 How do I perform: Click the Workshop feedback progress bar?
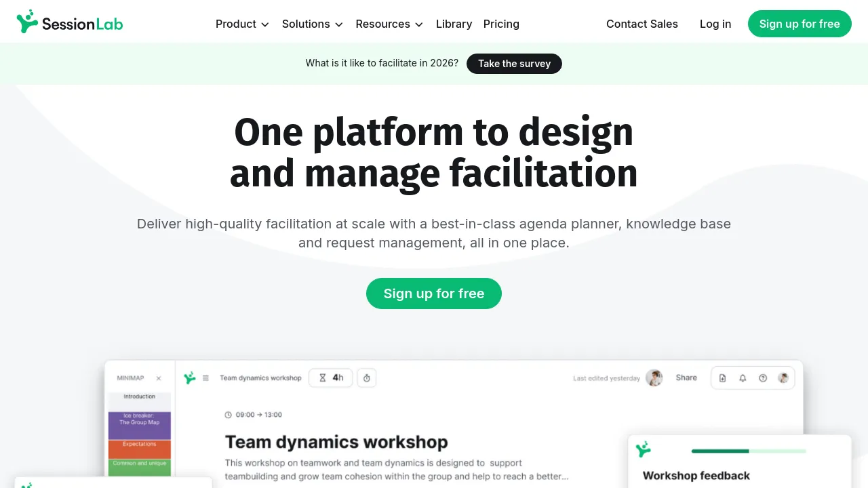(x=749, y=451)
